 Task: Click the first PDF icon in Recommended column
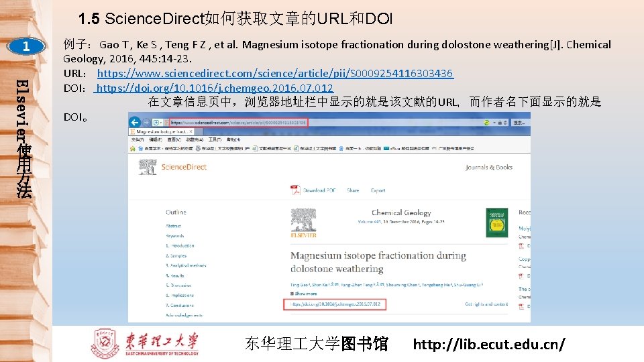click(521, 246)
